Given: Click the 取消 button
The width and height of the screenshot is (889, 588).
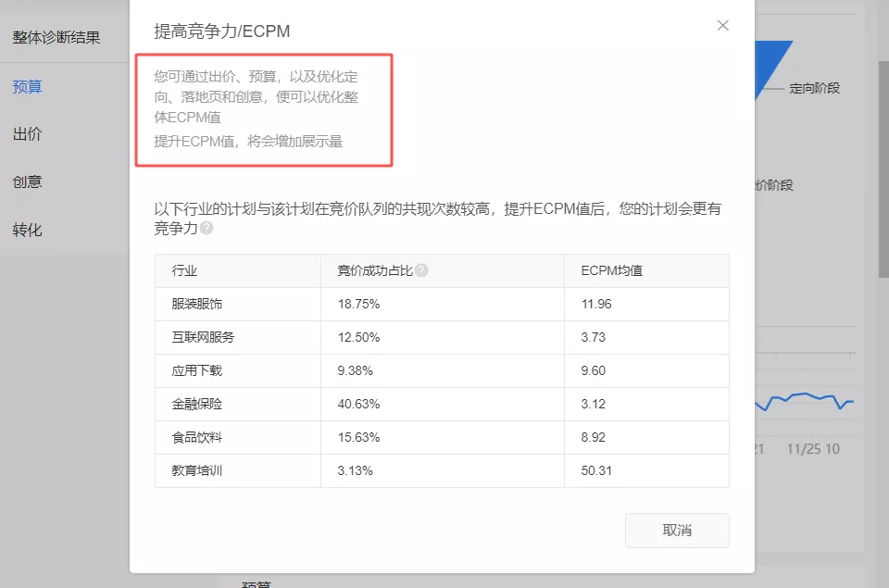Looking at the screenshot, I should (677, 530).
